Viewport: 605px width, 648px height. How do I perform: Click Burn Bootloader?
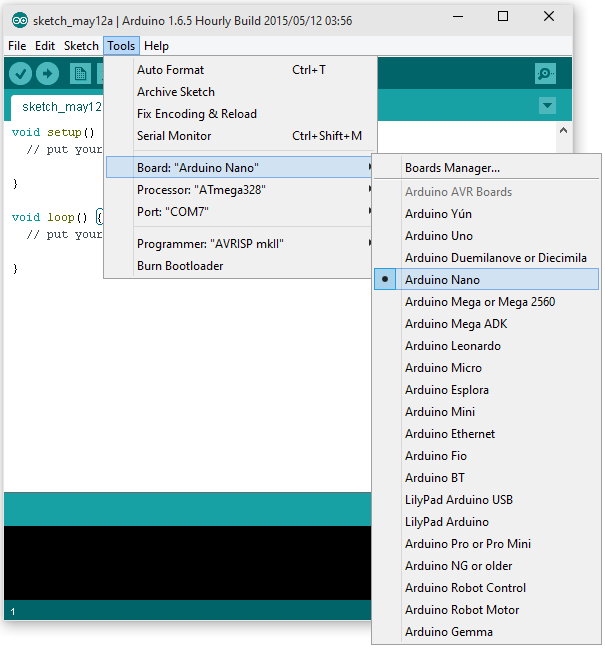[180, 266]
